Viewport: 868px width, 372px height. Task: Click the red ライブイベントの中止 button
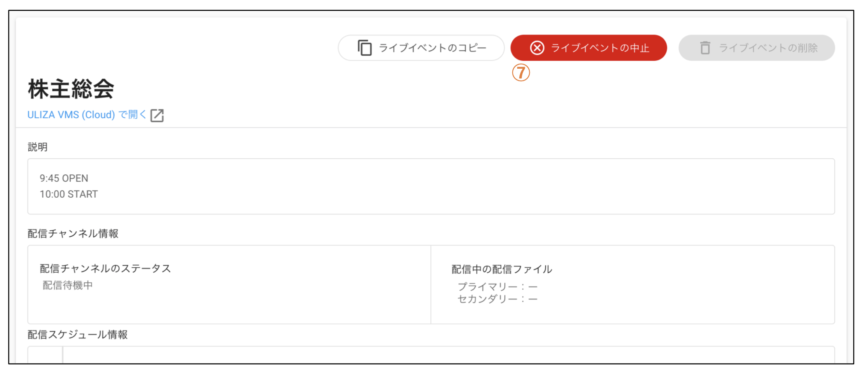point(588,48)
